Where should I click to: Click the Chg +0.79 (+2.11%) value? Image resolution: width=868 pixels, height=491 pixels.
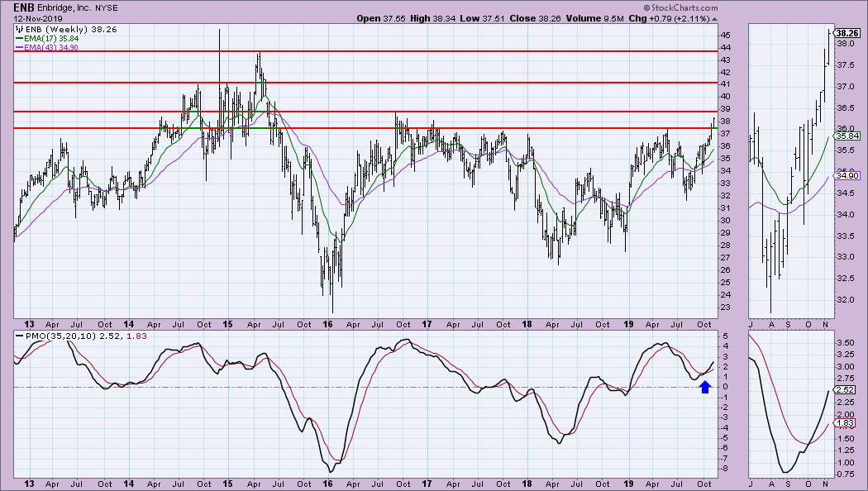pos(670,18)
